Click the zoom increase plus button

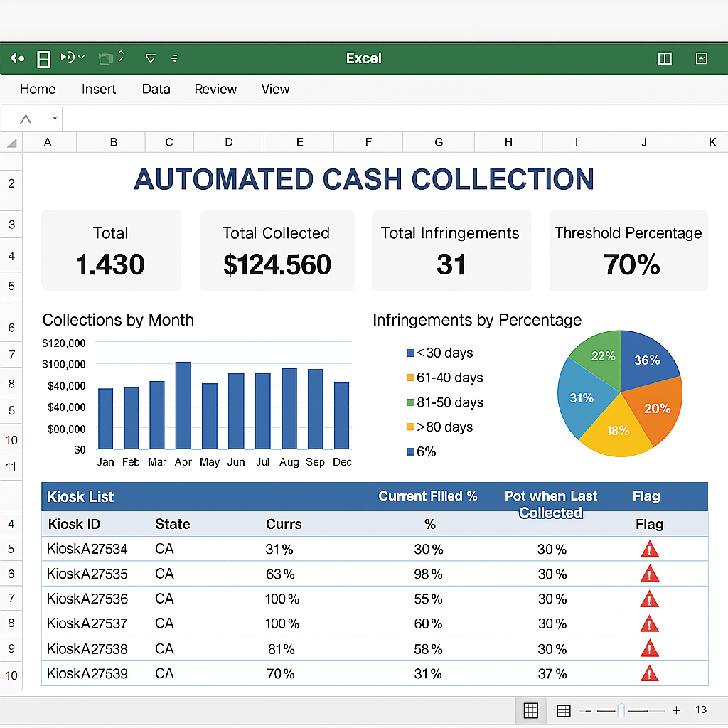pyautogui.click(x=676, y=710)
